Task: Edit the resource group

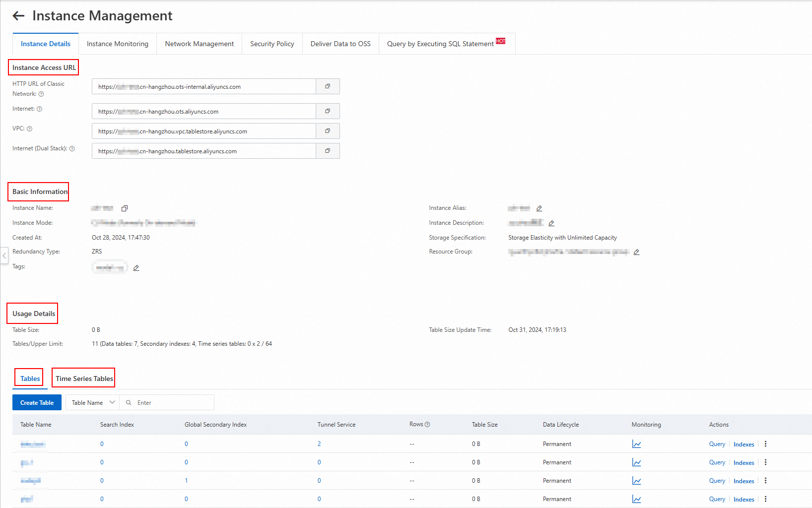Action: pos(636,252)
